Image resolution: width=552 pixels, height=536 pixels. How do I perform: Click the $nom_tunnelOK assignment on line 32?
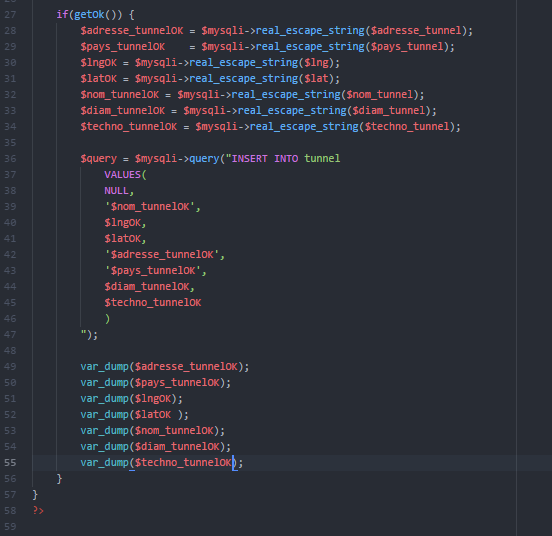120,95
